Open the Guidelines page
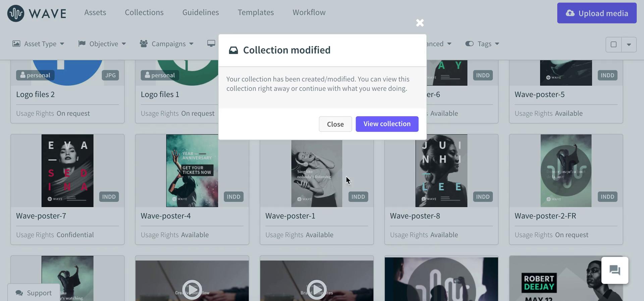Image resolution: width=644 pixels, height=301 pixels. 201,12
